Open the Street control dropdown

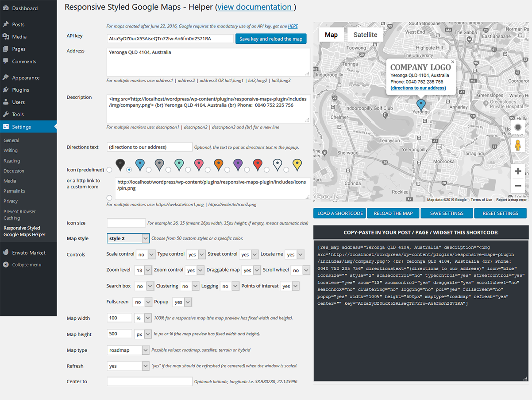(249, 254)
